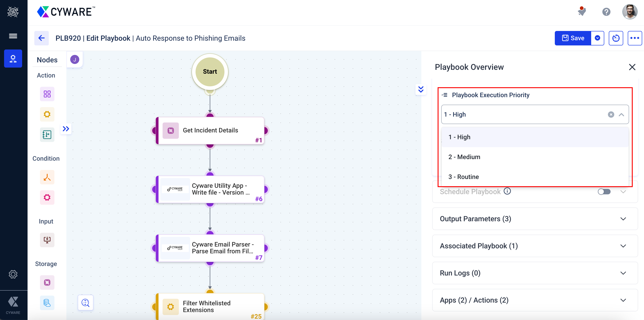
Task: Click the zoom search canvas icon
Action: point(86,303)
